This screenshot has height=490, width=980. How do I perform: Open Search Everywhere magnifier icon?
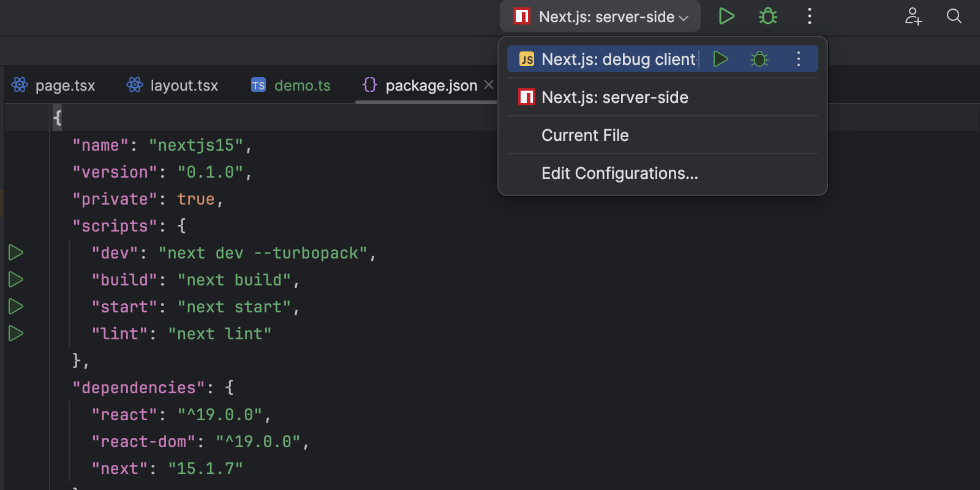tap(954, 17)
